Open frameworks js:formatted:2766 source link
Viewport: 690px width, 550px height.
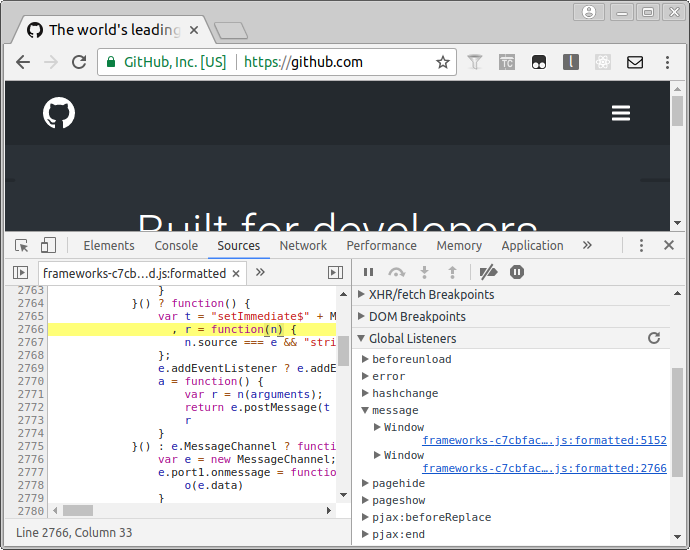(544, 468)
